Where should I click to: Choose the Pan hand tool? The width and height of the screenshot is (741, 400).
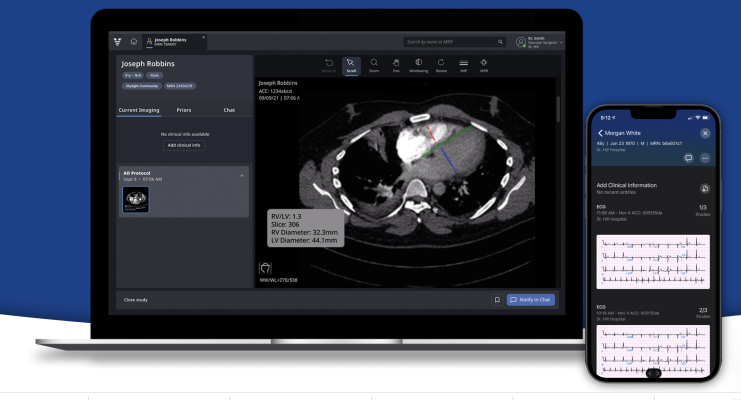tap(396, 65)
